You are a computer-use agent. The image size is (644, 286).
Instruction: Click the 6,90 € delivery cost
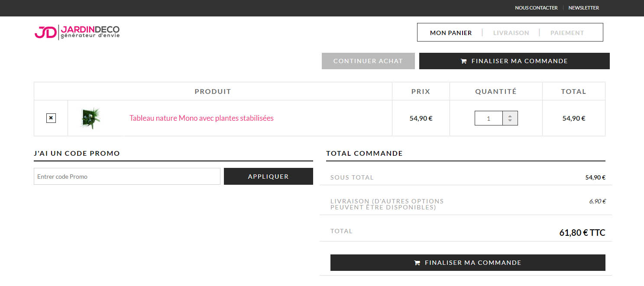597,201
